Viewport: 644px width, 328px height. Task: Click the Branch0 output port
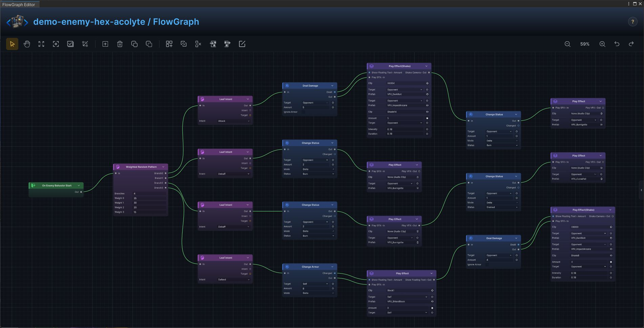[x=166, y=173]
